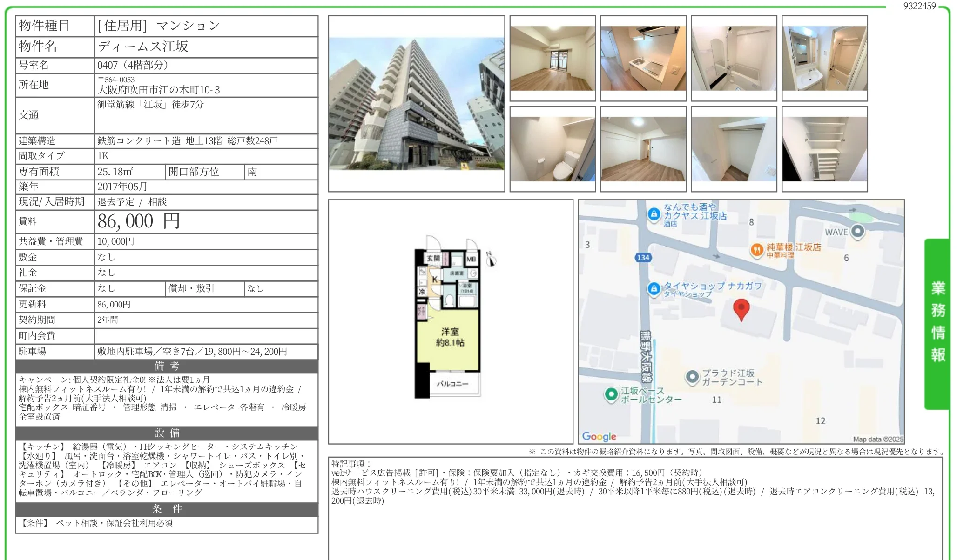Image resolution: width=957 pixels, height=560 pixels.
Task: Select the 純華楼 江坂店 restaurant marker
Action: click(757, 250)
